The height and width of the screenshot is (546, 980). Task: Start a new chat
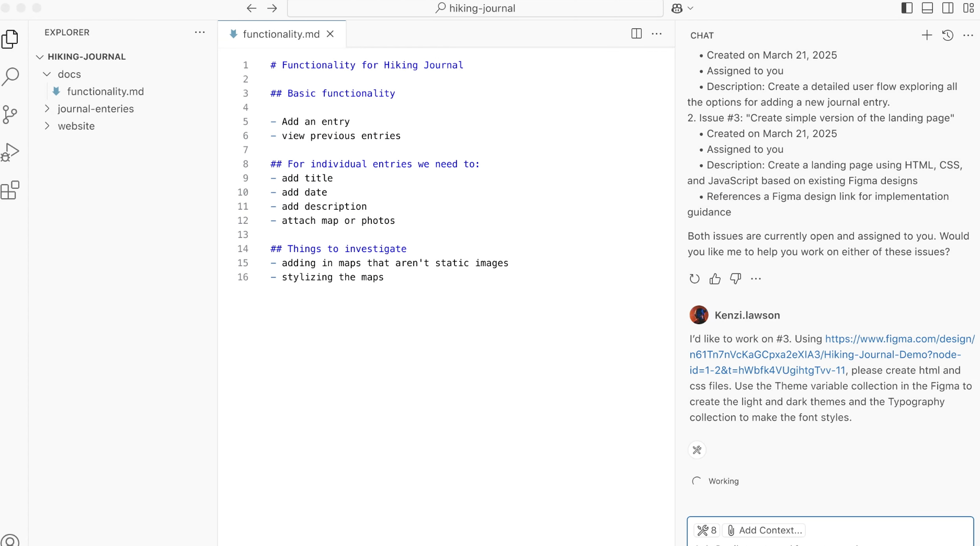(927, 35)
